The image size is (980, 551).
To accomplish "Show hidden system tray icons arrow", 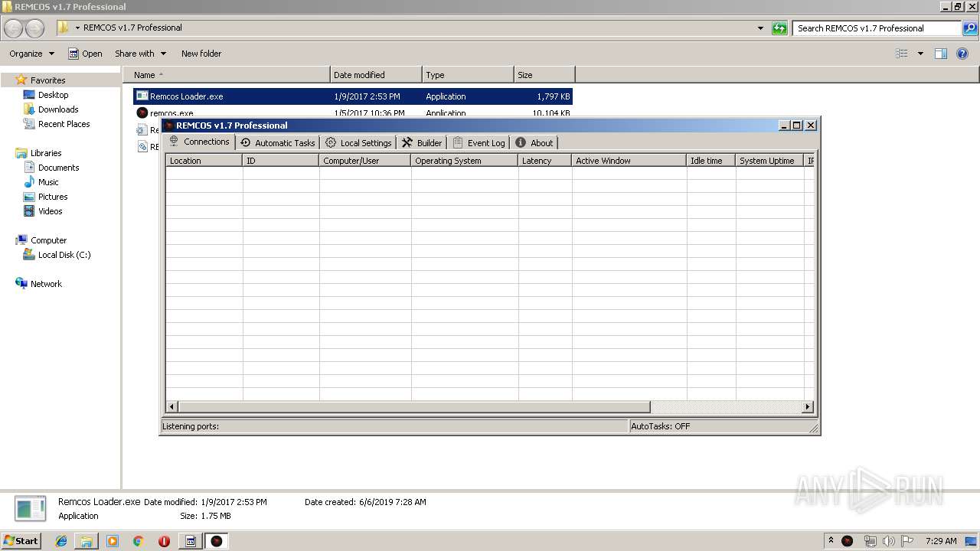I will pos(831,540).
